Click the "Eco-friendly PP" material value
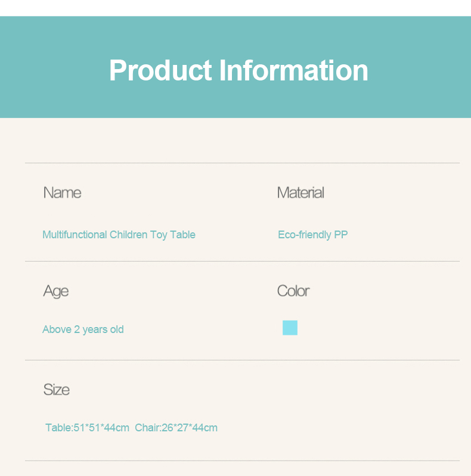 click(x=312, y=235)
